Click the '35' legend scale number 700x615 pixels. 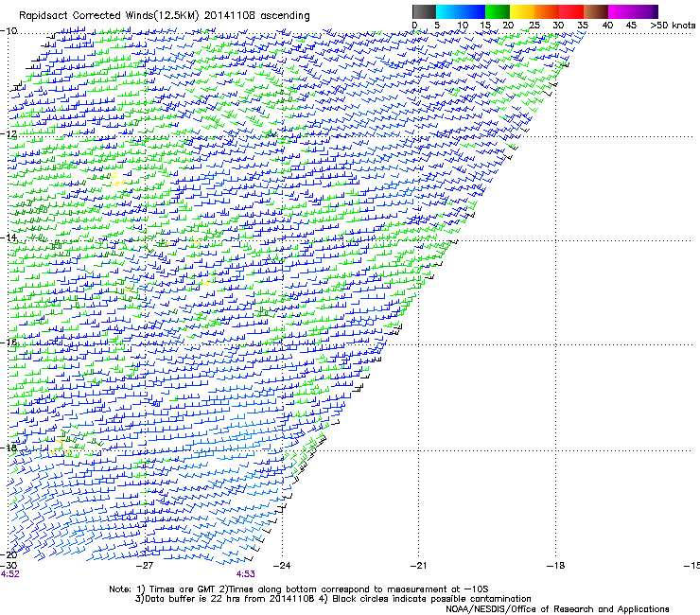583,26
